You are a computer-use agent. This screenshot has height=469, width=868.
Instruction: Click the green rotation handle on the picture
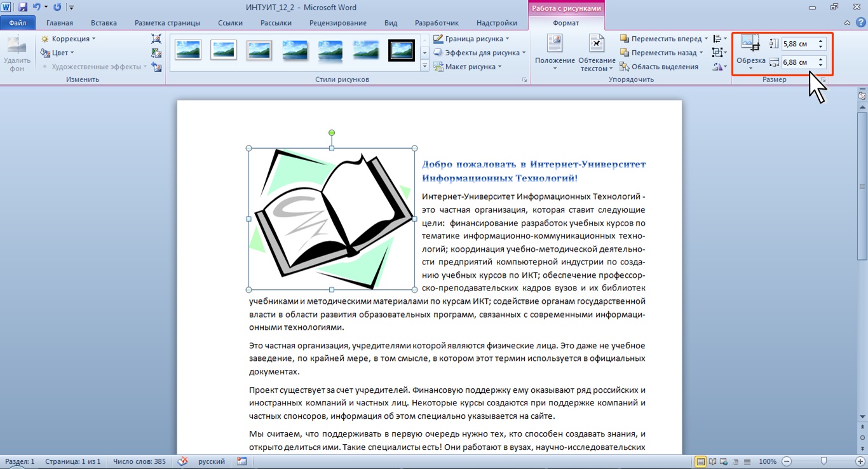coord(332,133)
